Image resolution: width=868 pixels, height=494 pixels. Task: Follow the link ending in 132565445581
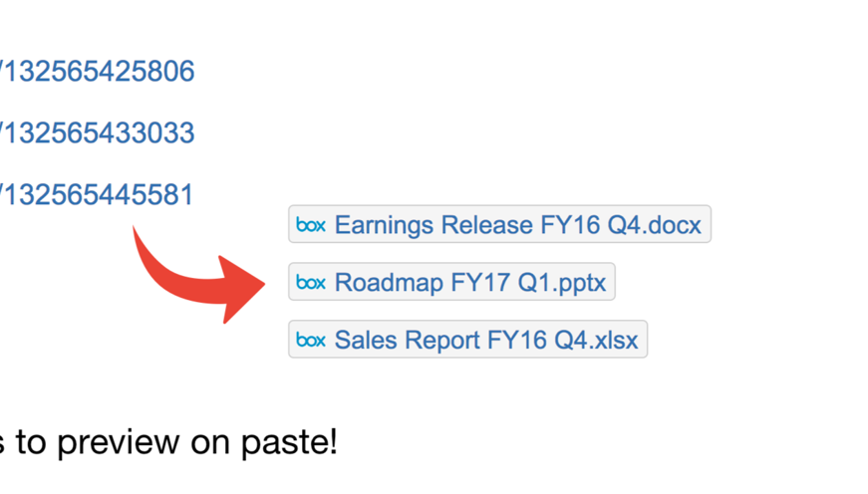pyautogui.click(x=98, y=195)
